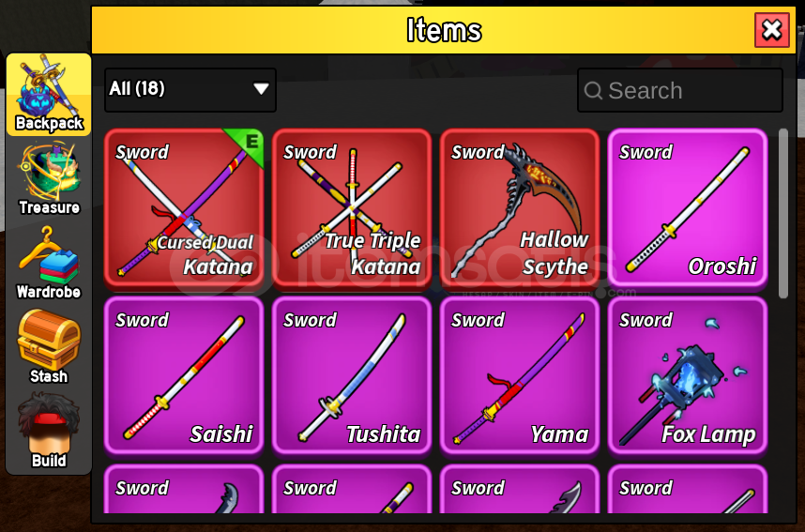Choose the Yama sword

(520, 375)
